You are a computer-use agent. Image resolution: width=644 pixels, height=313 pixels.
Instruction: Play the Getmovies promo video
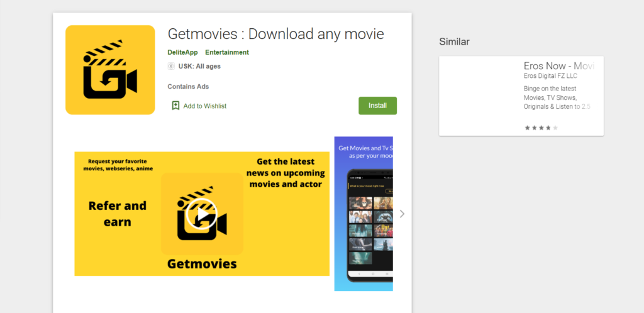point(201,214)
